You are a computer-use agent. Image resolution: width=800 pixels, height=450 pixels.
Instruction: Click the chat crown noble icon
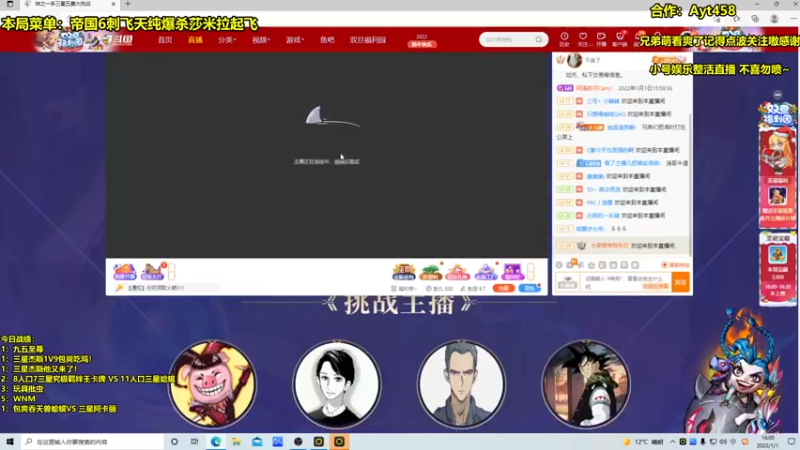click(592, 265)
